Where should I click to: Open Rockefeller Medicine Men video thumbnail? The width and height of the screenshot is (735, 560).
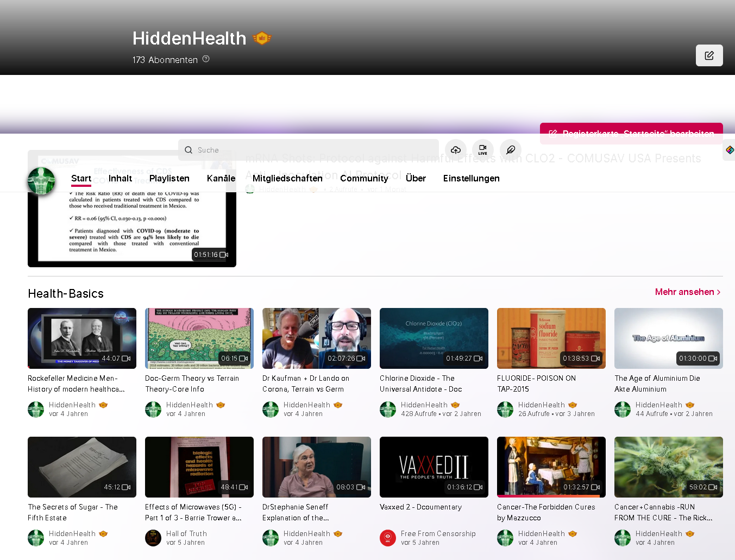[x=82, y=338]
